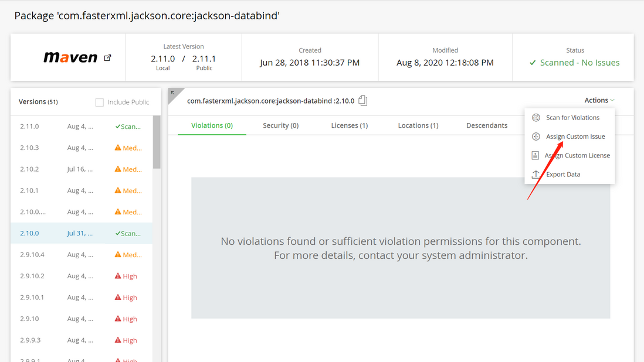Click red alert icon on version 2.9.9.3
The height and width of the screenshot is (362, 644).
point(118,340)
